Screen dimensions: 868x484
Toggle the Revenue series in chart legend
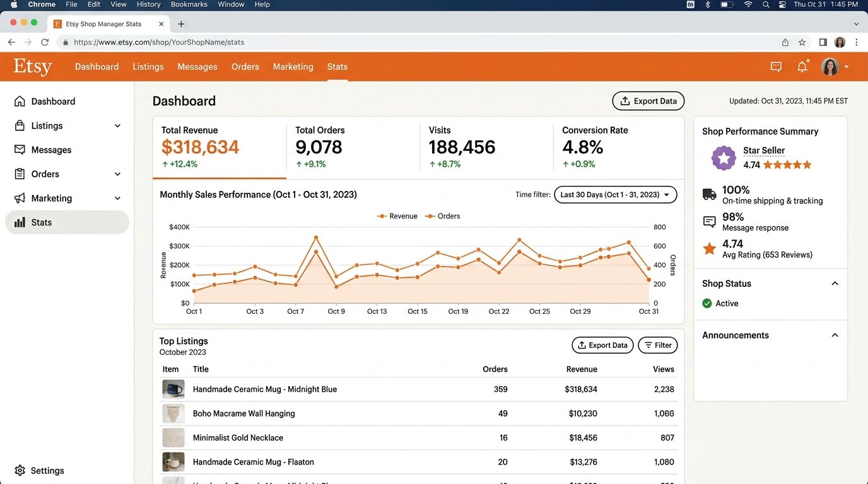coord(397,216)
